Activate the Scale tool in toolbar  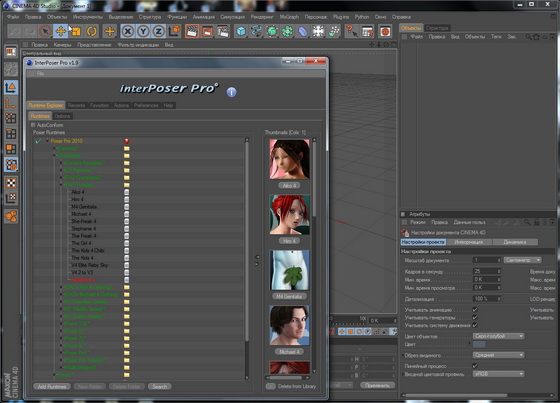[x=76, y=31]
